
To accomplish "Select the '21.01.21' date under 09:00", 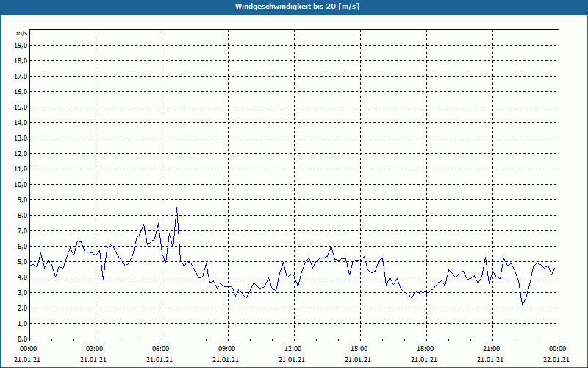I will click(226, 360).
